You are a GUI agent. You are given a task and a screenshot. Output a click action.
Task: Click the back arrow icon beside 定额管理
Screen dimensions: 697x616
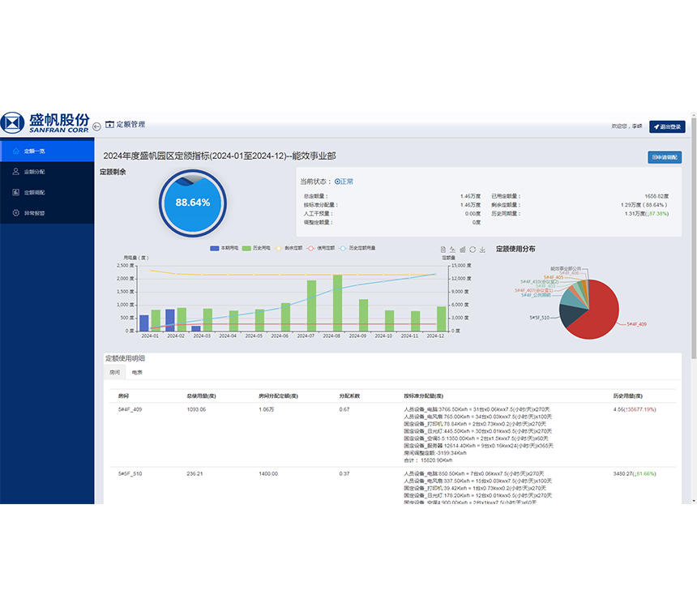(96, 126)
